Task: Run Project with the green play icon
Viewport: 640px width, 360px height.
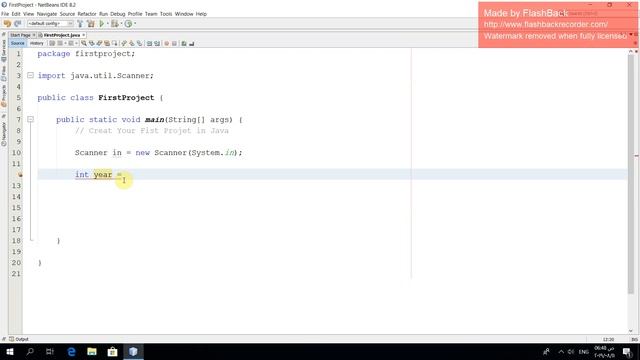Action: tap(102, 24)
